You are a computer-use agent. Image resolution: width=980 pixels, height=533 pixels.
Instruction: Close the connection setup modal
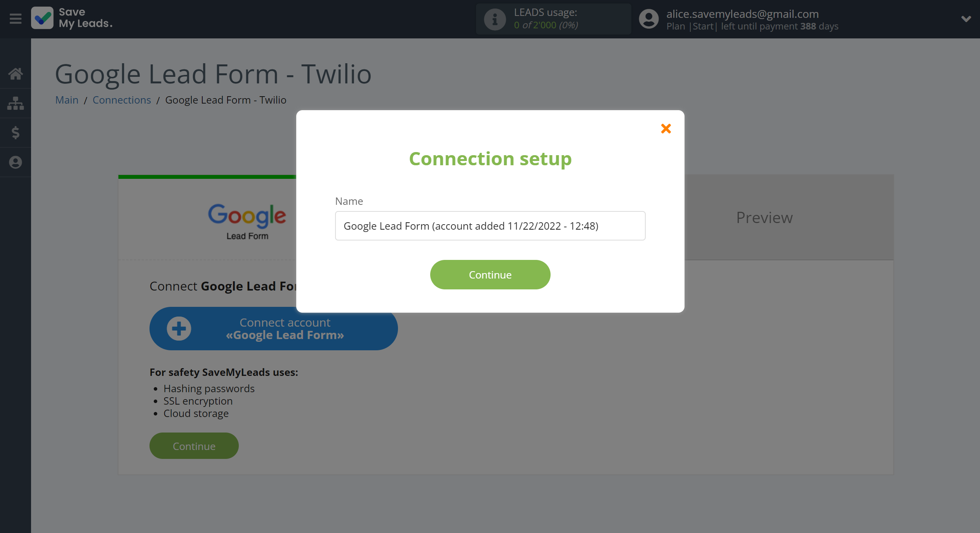click(665, 128)
